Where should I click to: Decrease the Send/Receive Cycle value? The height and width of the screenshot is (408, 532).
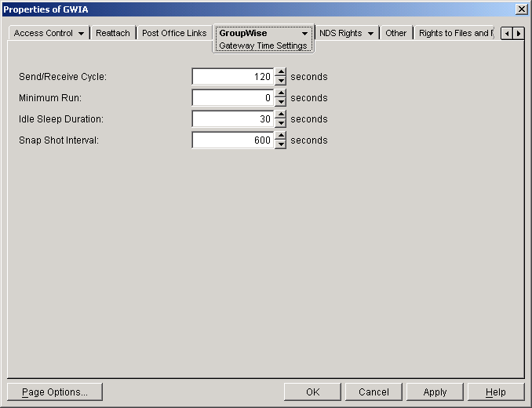281,81
